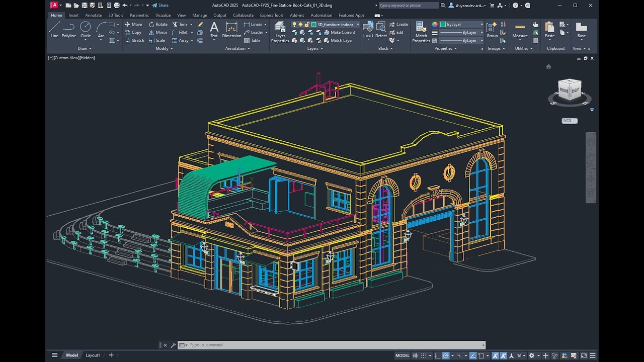
Task: Activate the Circle tool
Action: coord(86,30)
